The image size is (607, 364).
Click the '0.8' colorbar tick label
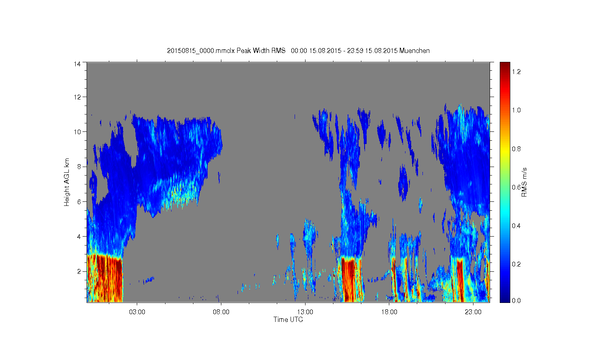(516, 149)
